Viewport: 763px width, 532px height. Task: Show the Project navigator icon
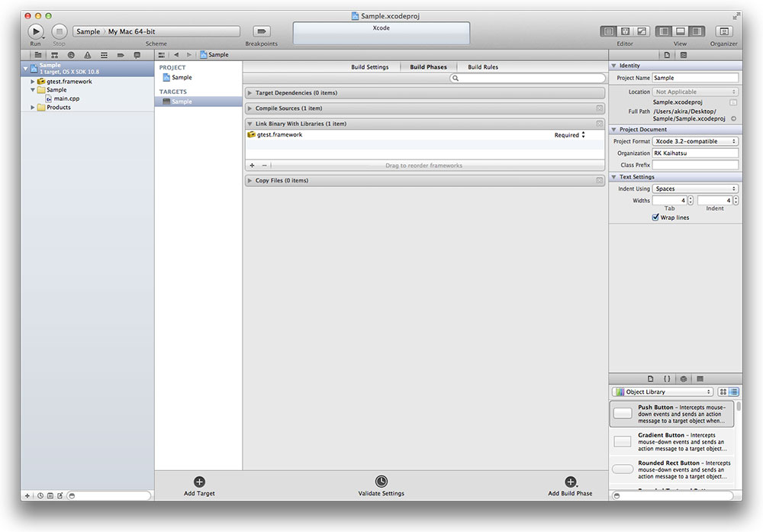click(38, 55)
